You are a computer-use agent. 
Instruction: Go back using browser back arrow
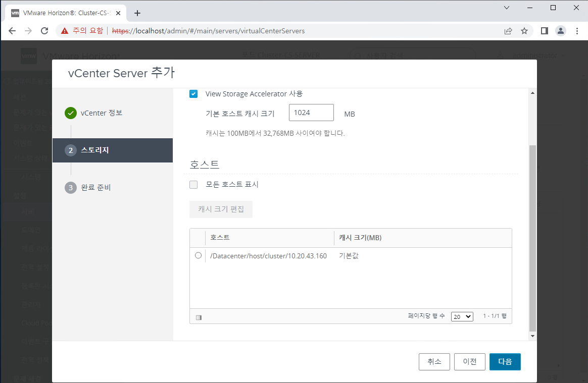(x=12, y=31)
